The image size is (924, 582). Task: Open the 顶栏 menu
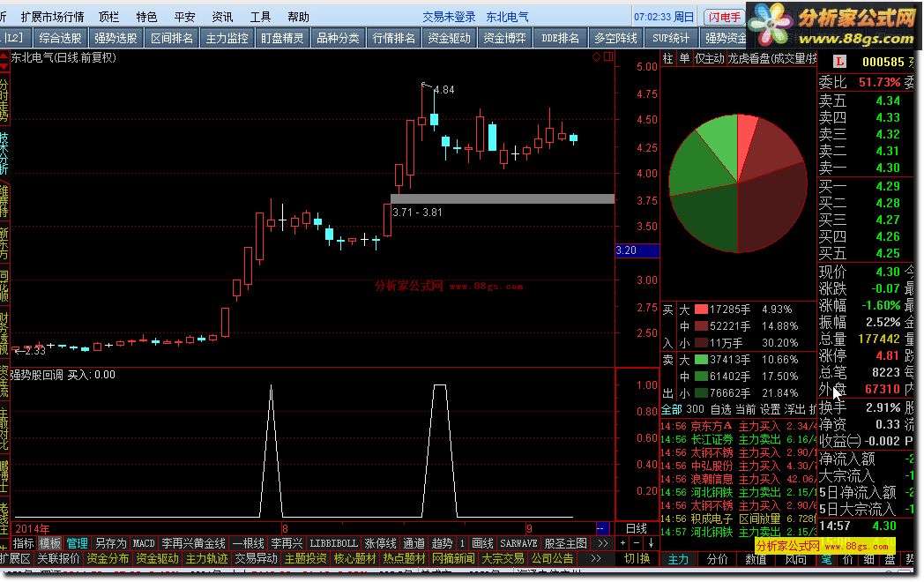(108, 17)
